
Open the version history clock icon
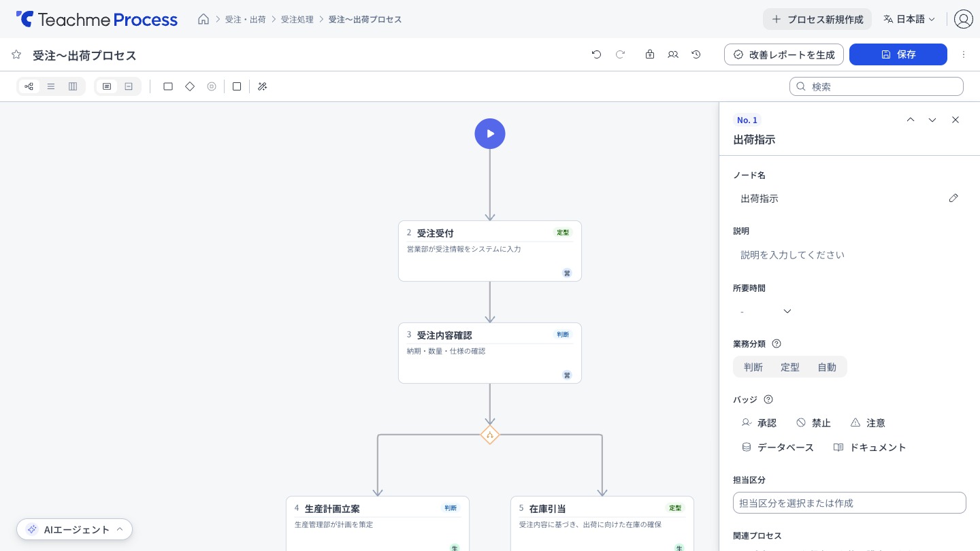tap(696, 54)
